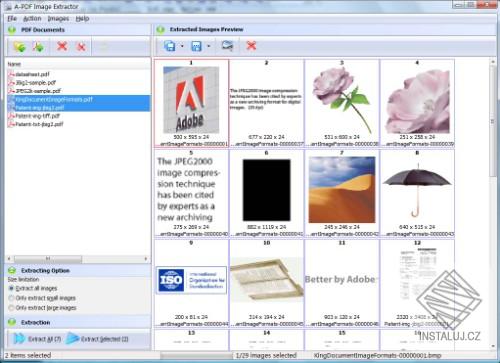500x363 pixels.
Task: Remove selected PDF with first red X
Action: click(62, 46)
